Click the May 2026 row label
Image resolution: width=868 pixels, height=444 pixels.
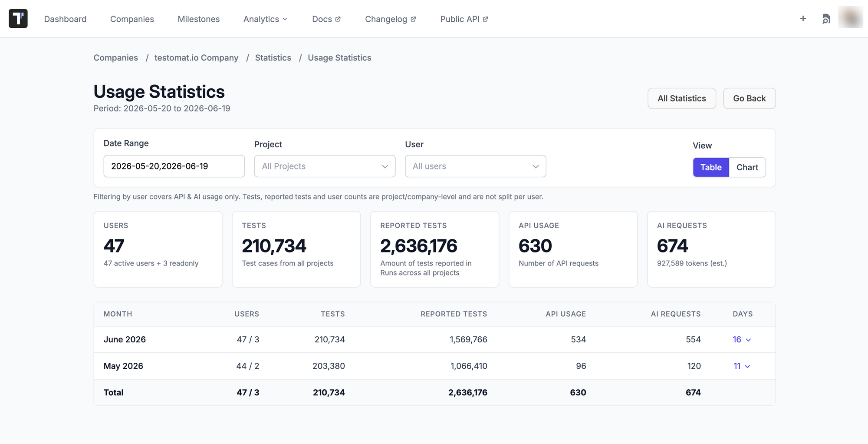point(123,366)
